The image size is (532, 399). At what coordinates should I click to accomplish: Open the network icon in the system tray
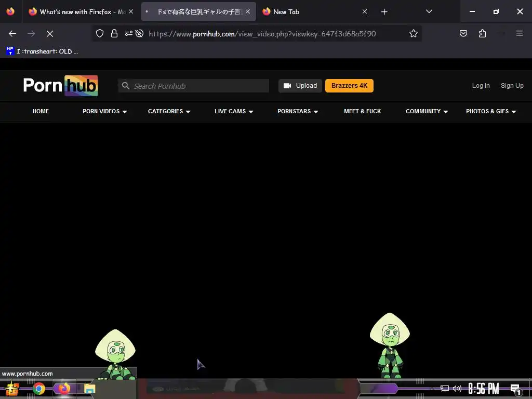click(x=445, y=389)
